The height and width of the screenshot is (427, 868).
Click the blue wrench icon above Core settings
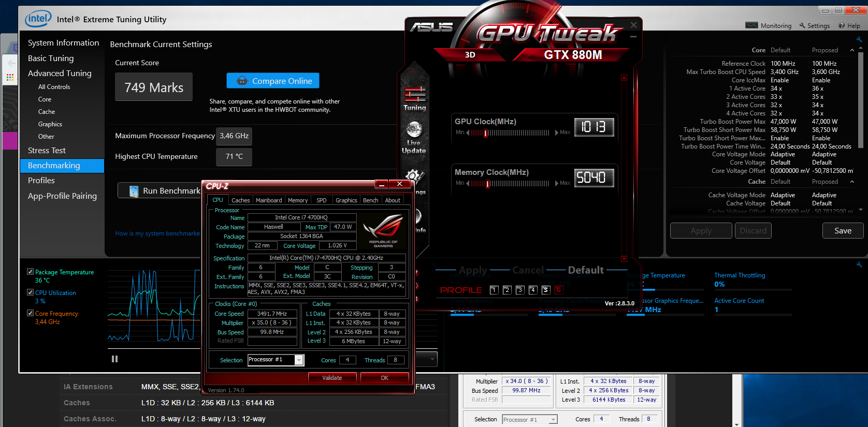tap(859, 39)
